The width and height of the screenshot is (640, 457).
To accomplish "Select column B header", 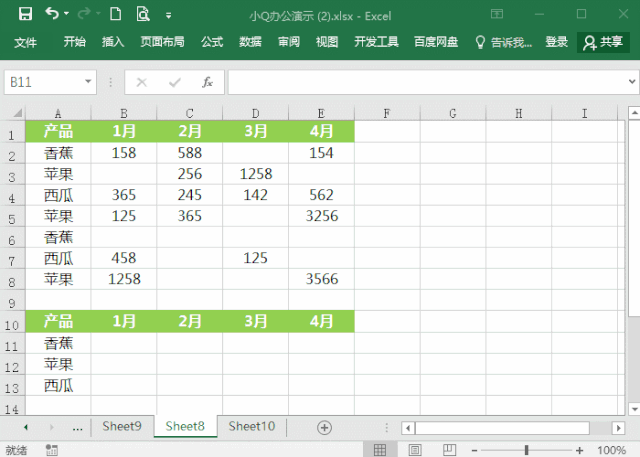I will (124, 113).
